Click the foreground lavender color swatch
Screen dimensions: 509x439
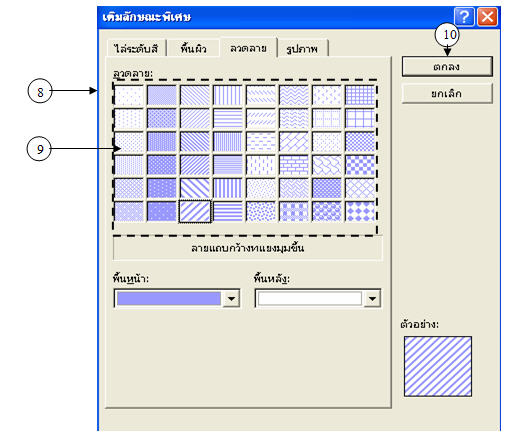pyautogui.click(x=169, y=298)
